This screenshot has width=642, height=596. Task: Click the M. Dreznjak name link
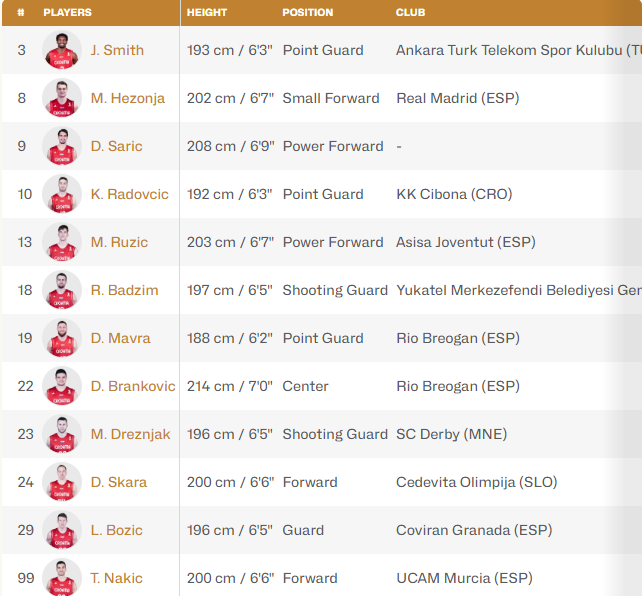[130, 434]
